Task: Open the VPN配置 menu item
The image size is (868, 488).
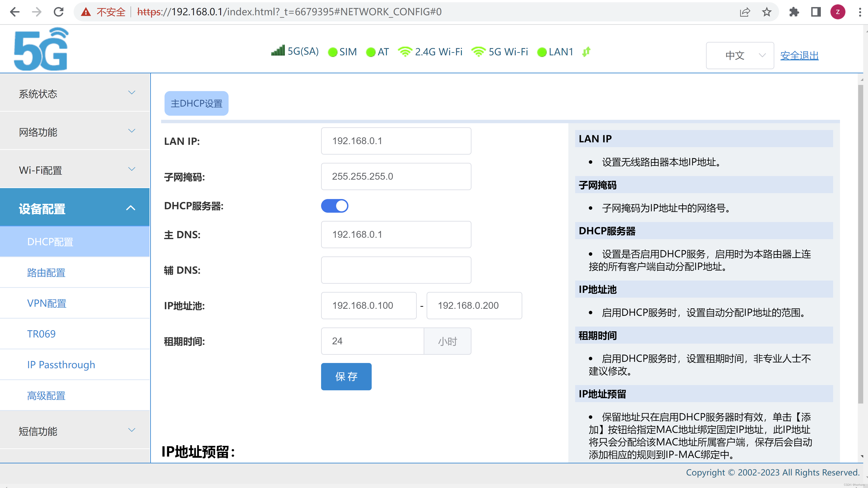Action: click(x=75, y=303)
